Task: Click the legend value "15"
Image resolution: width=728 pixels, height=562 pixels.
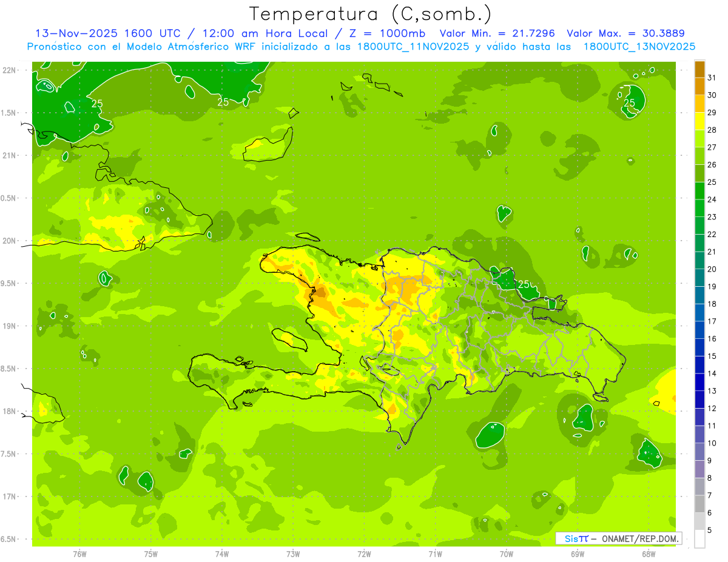Action: 712,356
